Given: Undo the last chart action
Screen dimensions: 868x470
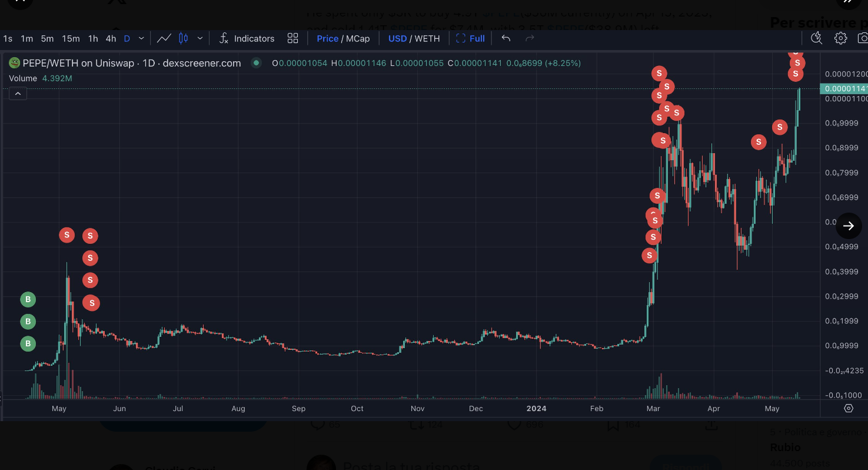Looking at the screenshot, I should click(506, 38).
